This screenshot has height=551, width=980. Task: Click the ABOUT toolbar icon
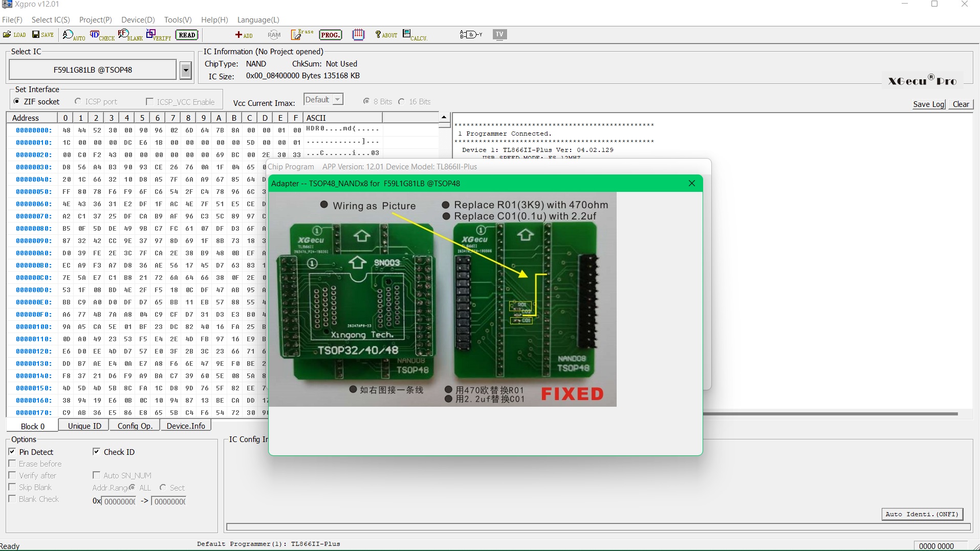pyautogui.click(x=386, y=35)
